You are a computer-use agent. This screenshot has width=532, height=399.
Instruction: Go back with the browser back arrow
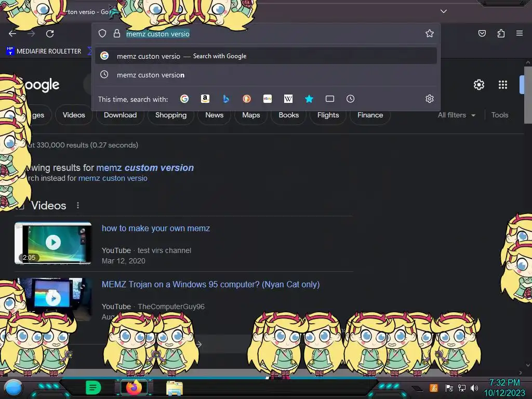point(12,34)
